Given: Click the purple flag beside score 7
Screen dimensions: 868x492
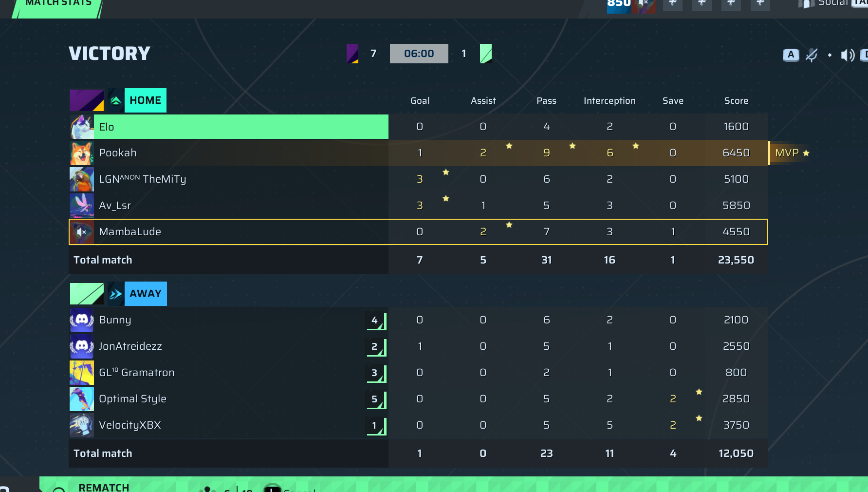Looking at the screenshot, I should pos(352,54).
